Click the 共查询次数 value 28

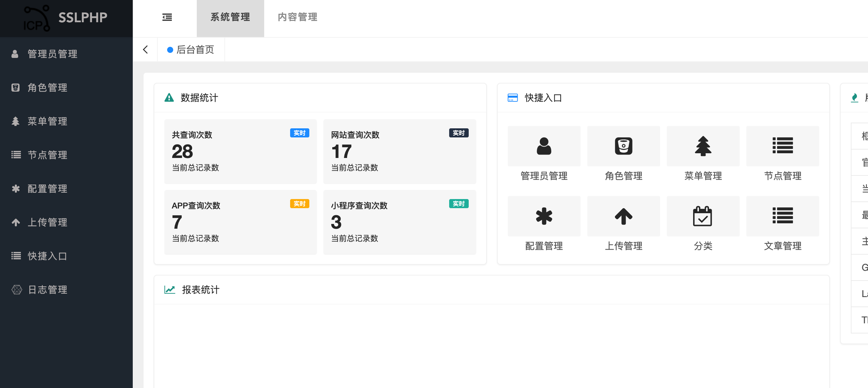pyautogui.click(x=182, y=152)
